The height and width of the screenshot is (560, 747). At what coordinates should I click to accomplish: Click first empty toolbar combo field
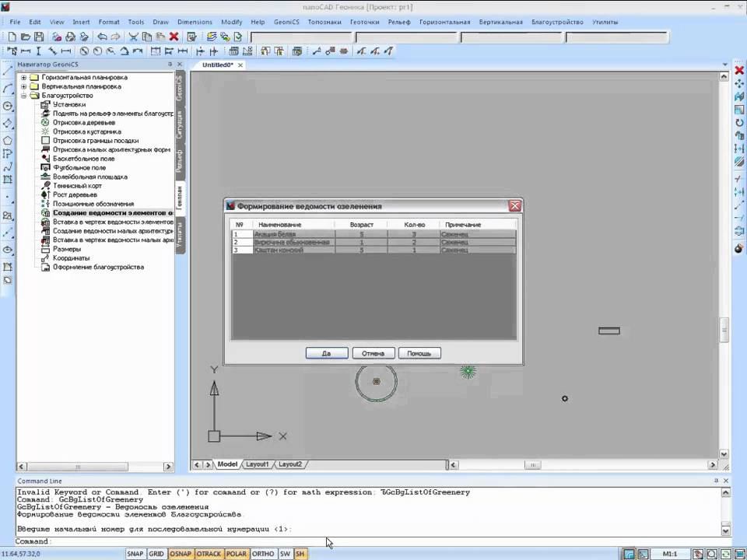click(302, 37)
